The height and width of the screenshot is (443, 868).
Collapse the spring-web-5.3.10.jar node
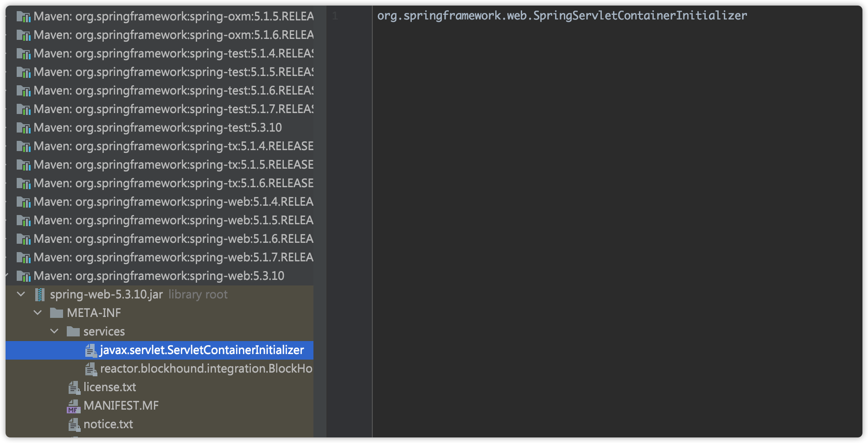(21, 294)
